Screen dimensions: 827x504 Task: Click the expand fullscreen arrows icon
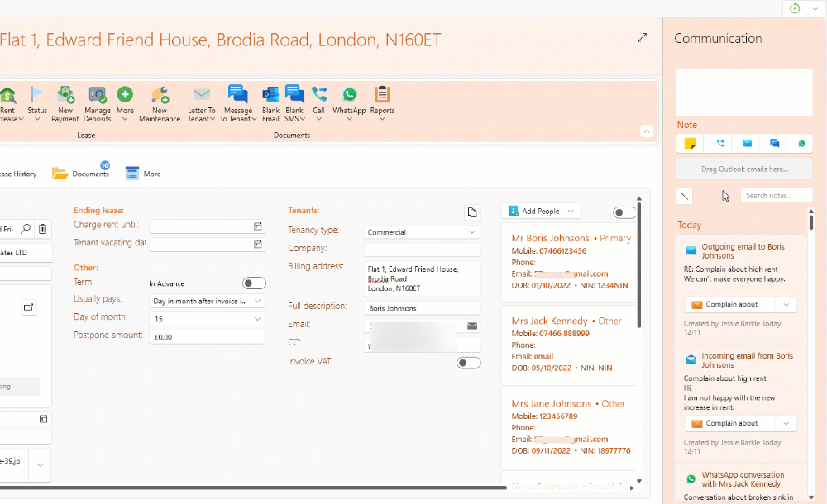pos(642,38)
